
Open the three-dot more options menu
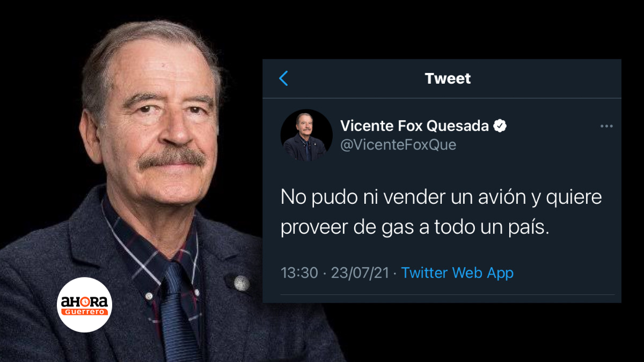tap(606, 127)
